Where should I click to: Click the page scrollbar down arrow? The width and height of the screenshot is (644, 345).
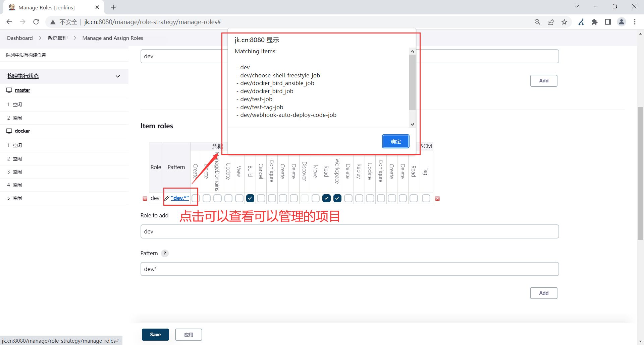click(x=640, y=342)
